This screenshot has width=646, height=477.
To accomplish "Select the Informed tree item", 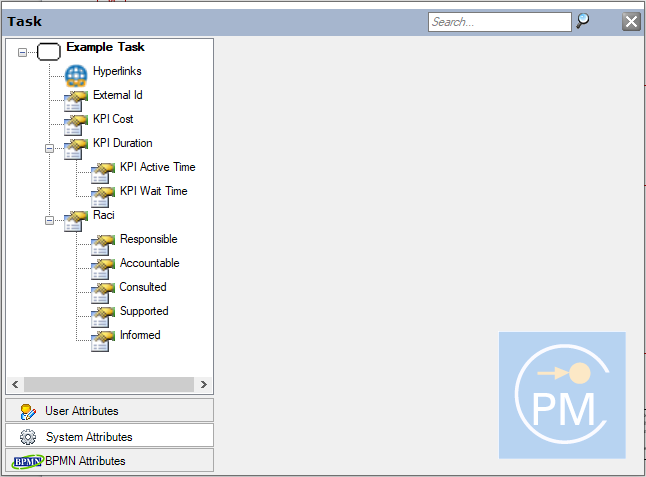I will 140,335.
